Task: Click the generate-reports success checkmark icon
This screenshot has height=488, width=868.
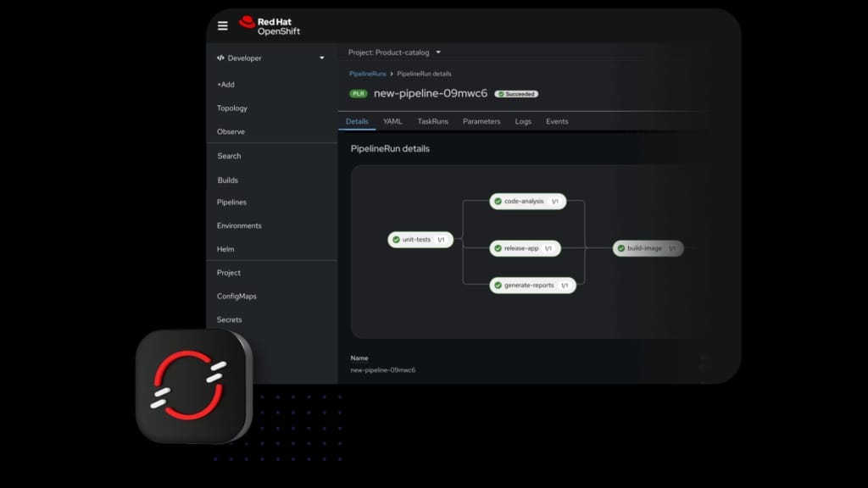Action: tap(498, 286)
